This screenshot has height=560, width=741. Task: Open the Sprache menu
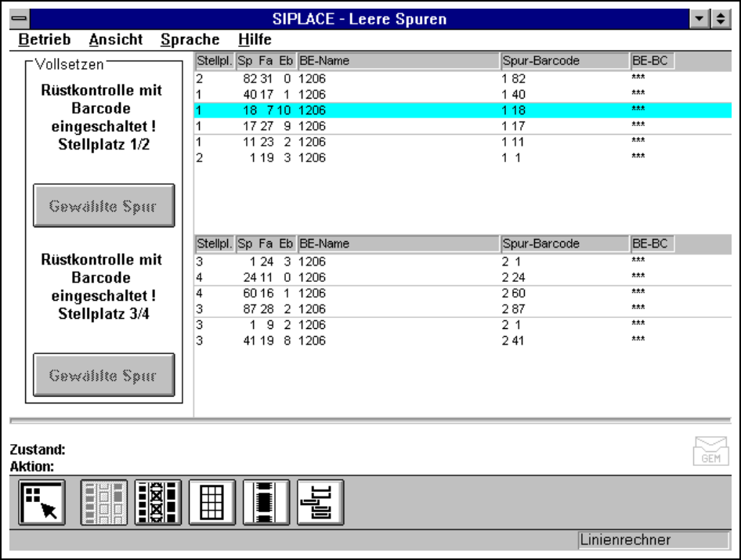(190, 39)
